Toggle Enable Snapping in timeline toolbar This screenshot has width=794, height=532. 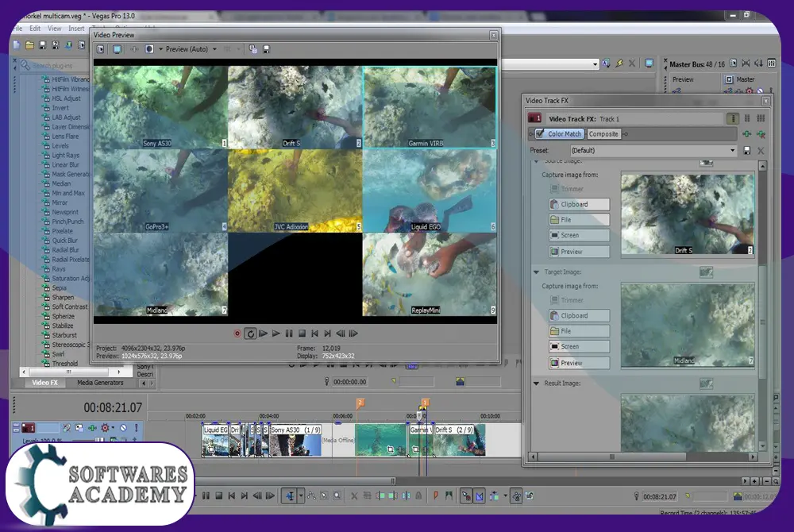click(466, 496)
